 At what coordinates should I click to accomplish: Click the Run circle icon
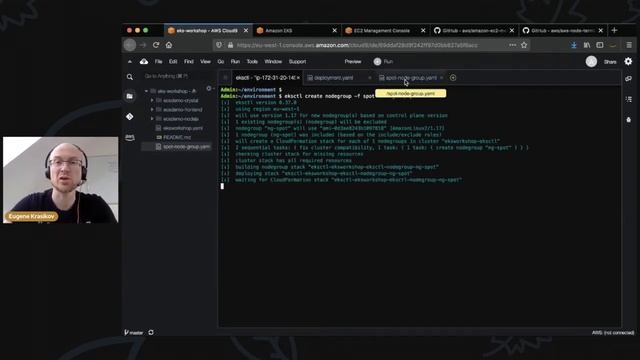coord(377,62)
